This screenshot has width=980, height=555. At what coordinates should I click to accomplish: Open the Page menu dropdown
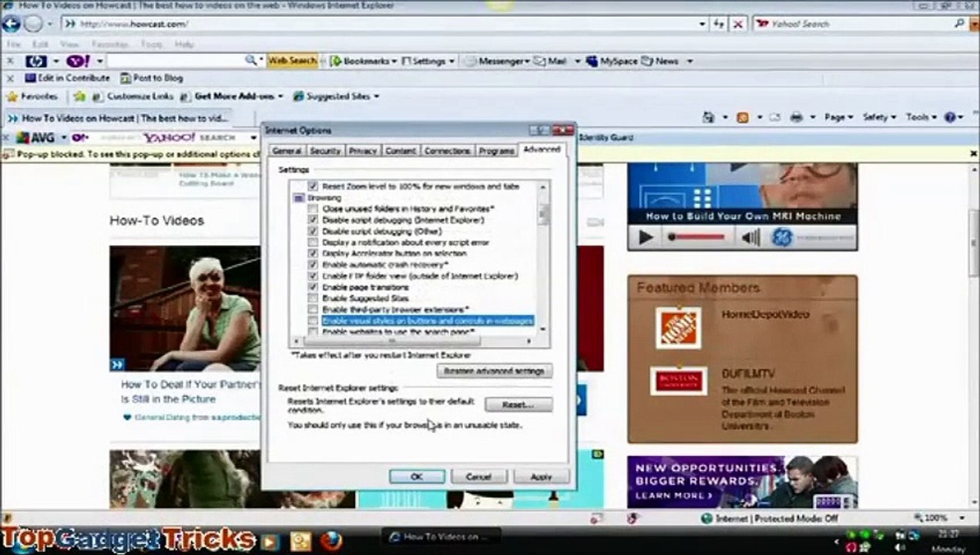click(x=838, y=117)
